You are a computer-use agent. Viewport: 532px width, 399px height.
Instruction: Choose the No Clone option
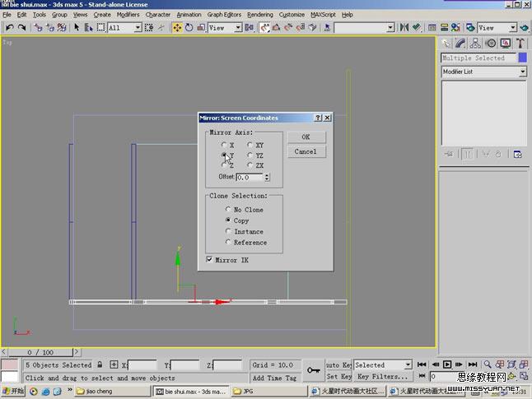pyautogui.click(x=228, y=210)
